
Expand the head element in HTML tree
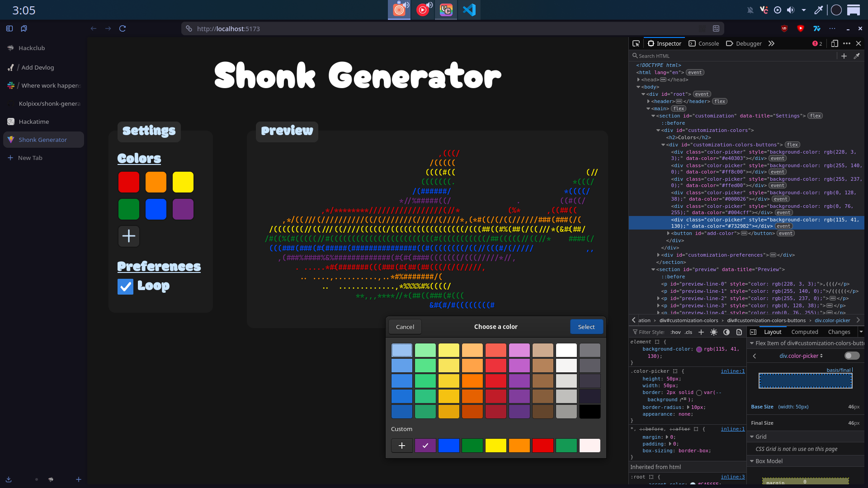(x=639, y=80)
